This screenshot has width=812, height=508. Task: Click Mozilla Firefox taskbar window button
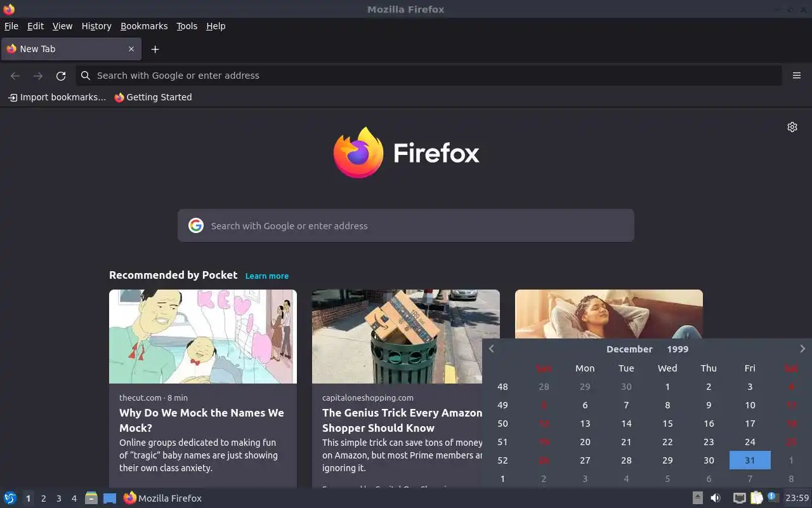click(162, 498)
